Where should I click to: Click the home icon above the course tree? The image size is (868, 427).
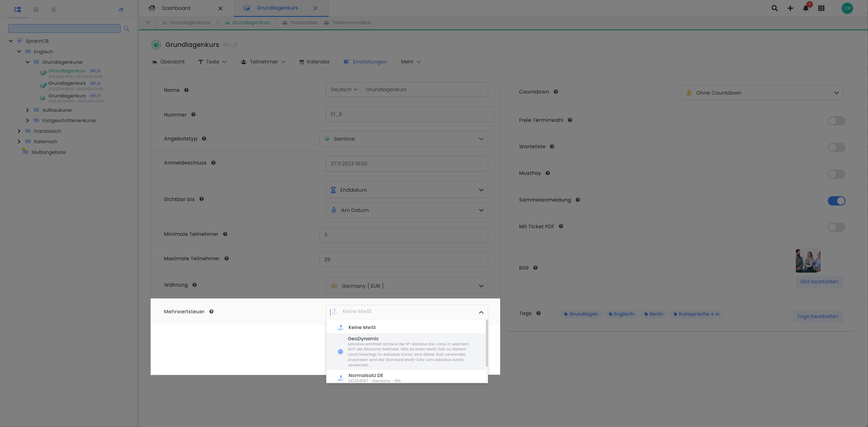coord(121,10)
